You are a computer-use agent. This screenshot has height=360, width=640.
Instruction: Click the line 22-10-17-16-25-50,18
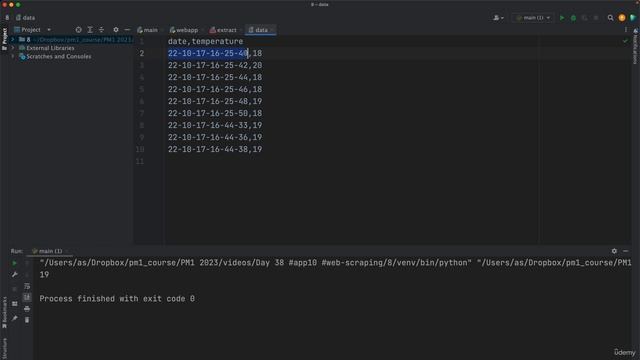pyautogui.click(x=215, y=113)
